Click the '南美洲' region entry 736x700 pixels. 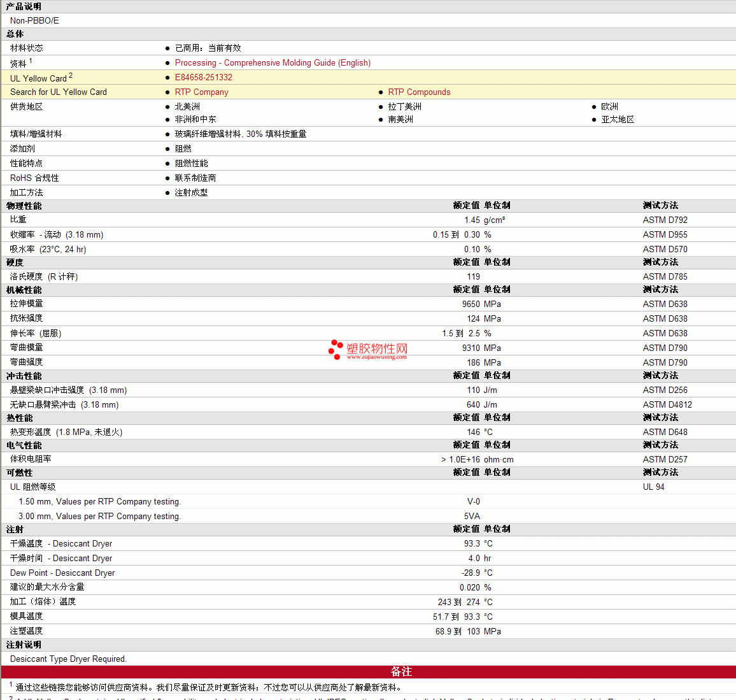400,119
